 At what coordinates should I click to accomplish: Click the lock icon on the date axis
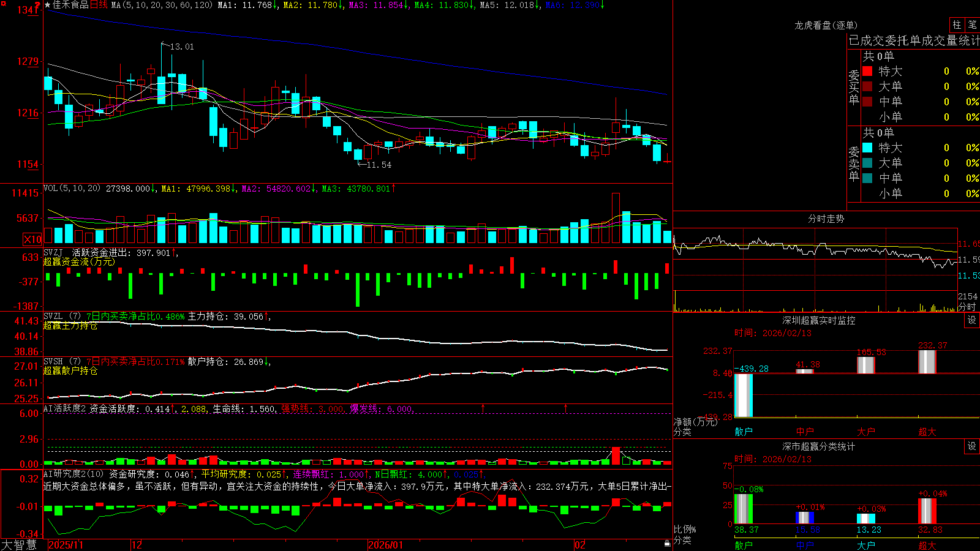pyautogui.click(x=667, y=544)
